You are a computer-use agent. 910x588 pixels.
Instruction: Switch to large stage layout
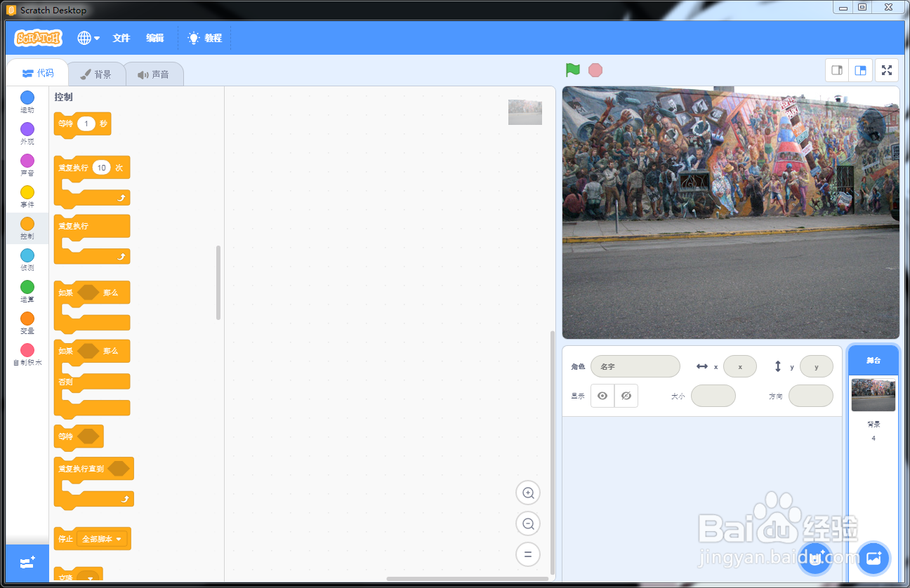(x=860, y=70)
